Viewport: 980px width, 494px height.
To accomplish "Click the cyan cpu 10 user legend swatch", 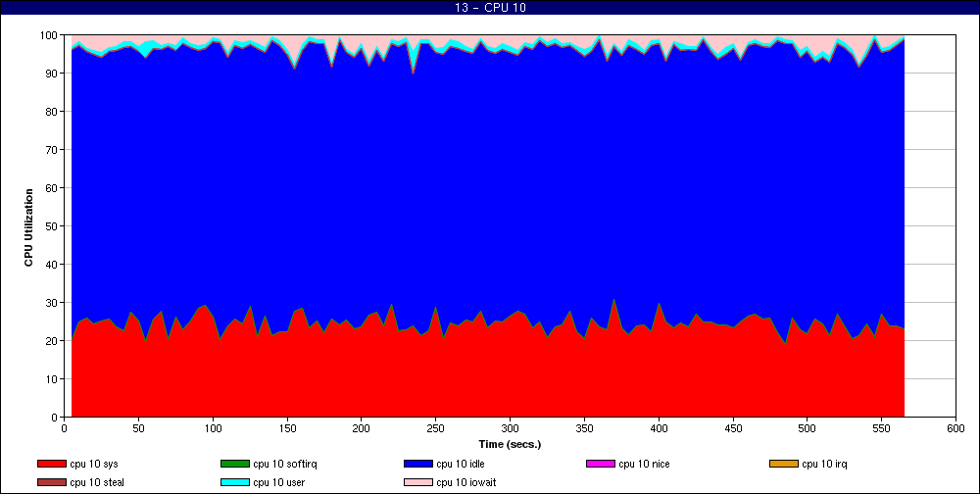I will click(x=235, y=482).
